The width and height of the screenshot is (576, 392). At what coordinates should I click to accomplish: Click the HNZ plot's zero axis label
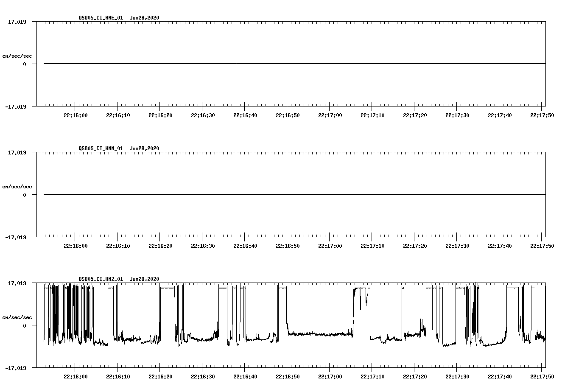25,326
